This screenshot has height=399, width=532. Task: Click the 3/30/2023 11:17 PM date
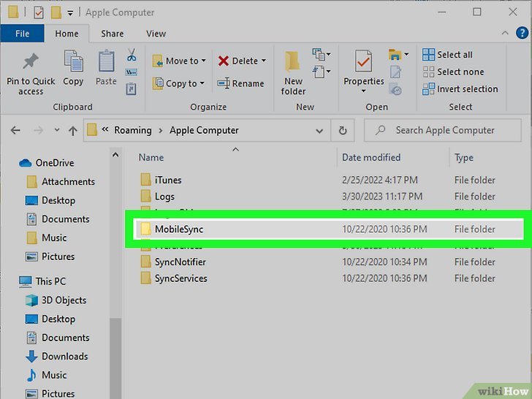click(382, 197)
